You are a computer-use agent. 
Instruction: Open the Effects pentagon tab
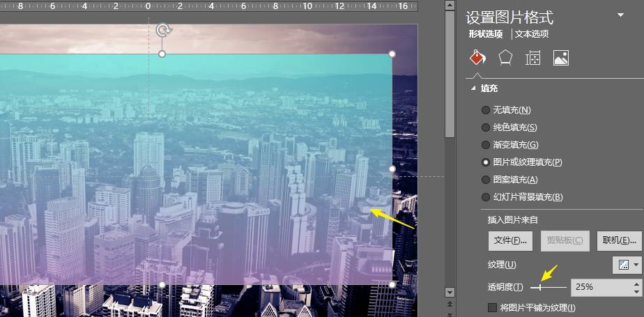tap(505, 58)
